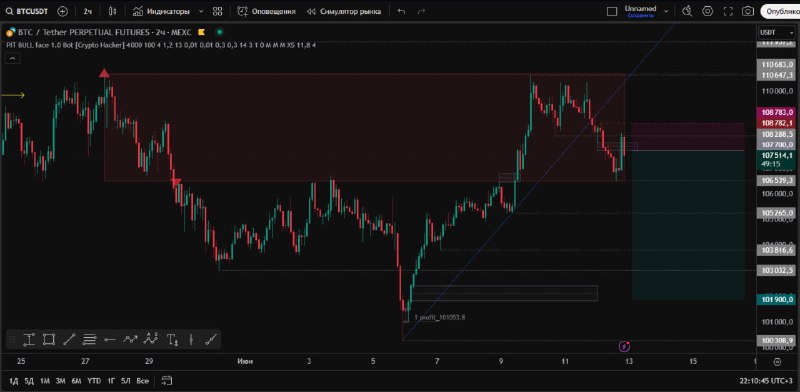Screen dimensions: 800x392
Task: Open the Go to date calendar icon
Action: tap(166, 381)
